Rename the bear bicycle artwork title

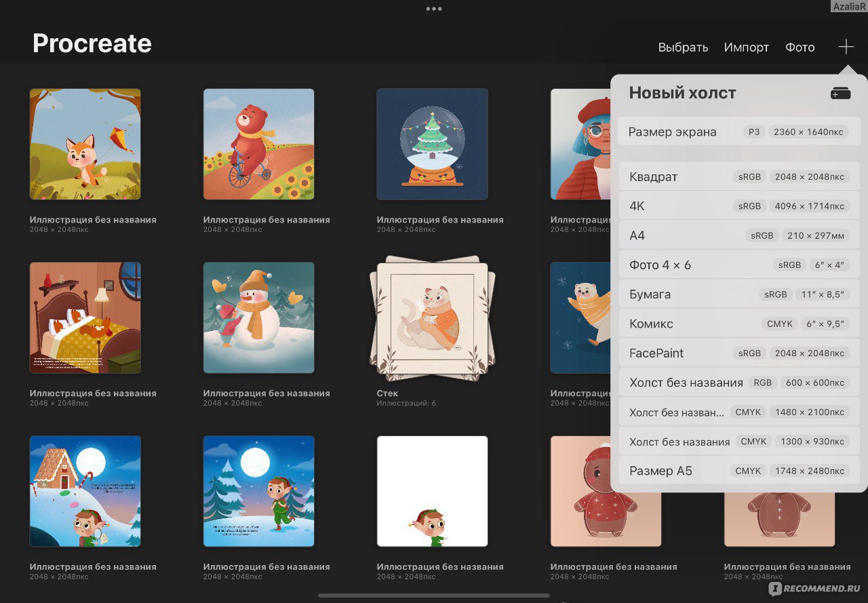267,220
